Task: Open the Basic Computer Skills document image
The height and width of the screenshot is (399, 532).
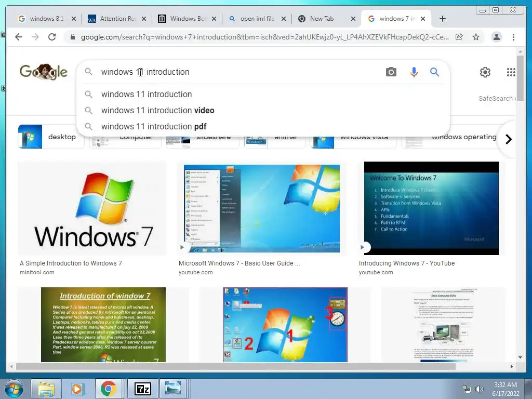Action: 443,325
